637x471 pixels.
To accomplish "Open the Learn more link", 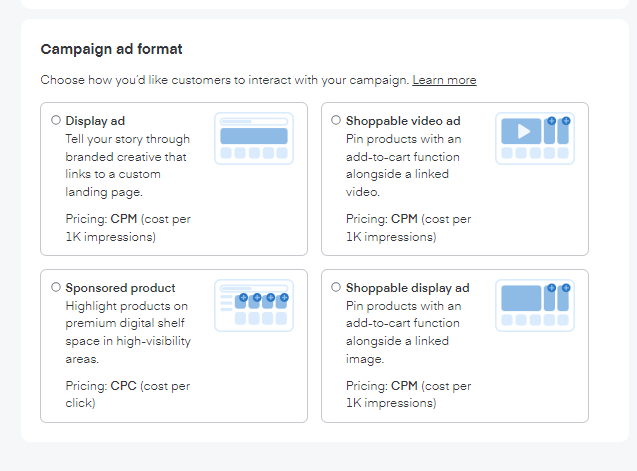I will point(444,80).
